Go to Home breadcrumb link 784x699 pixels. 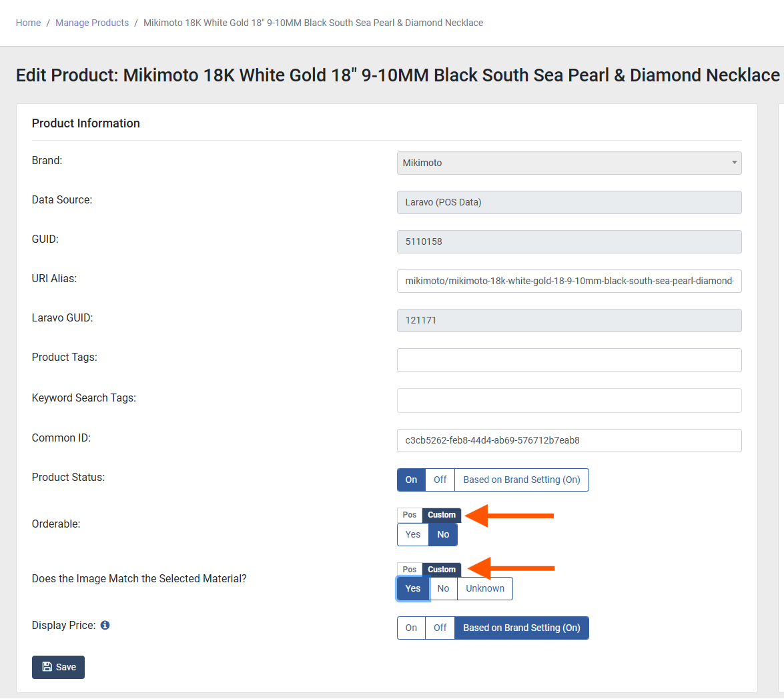(x=28, y=23)
